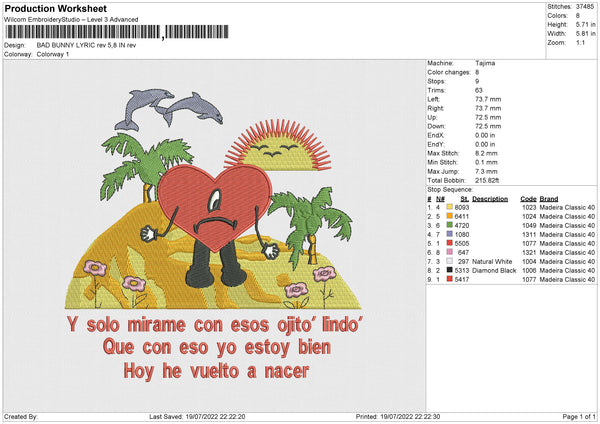This screenshot has width=600, height=424.
Task: Pick the purple swatch beside stitch count 1080
Action: coord(450,234)
